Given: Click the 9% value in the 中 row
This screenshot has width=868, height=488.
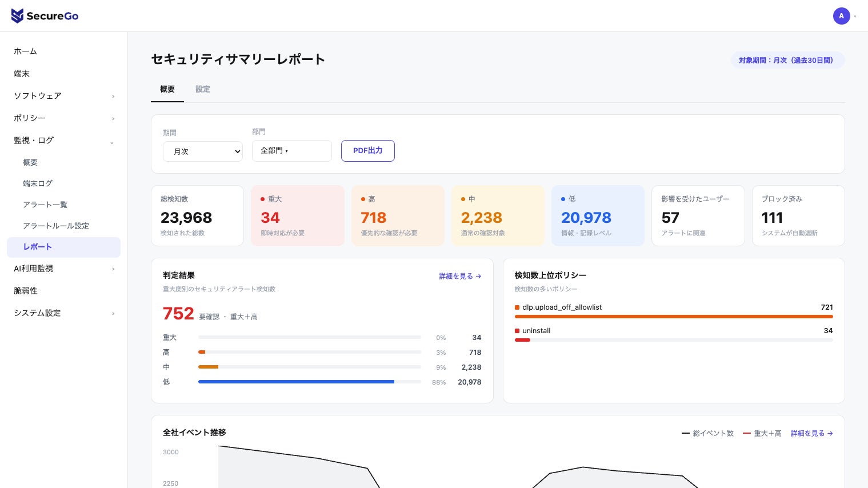Looking at the screenshot, I should pyautogui.click(x=441, y=367).
